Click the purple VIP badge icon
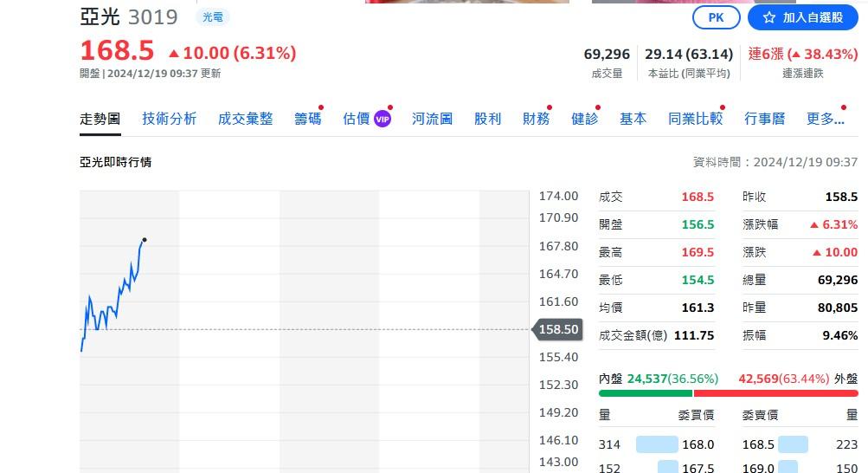 pos(383,119)
